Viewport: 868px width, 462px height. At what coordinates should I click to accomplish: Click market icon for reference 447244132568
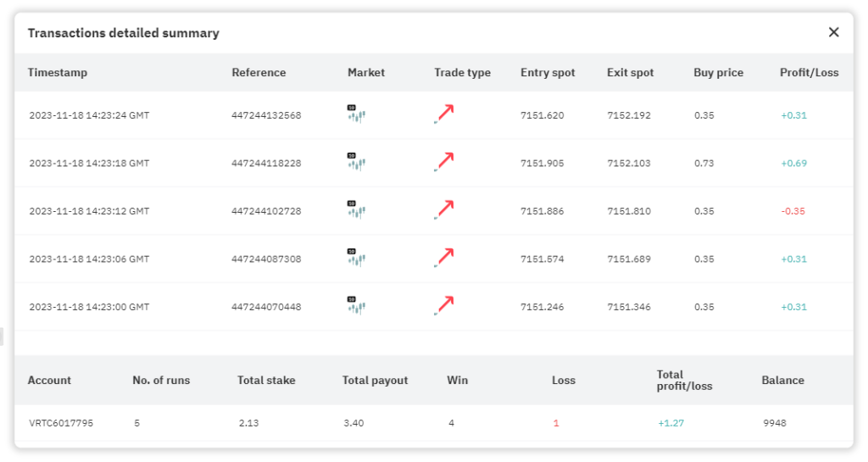356,114
